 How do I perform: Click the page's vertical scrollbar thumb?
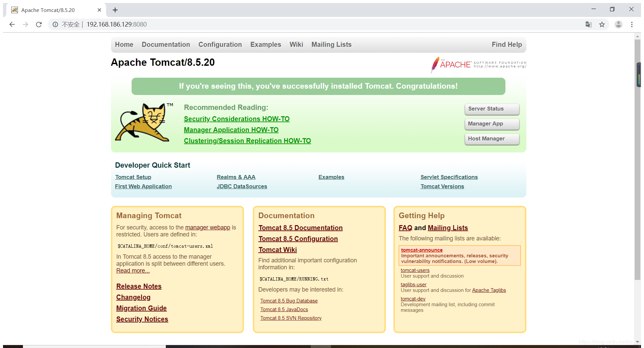637,159
